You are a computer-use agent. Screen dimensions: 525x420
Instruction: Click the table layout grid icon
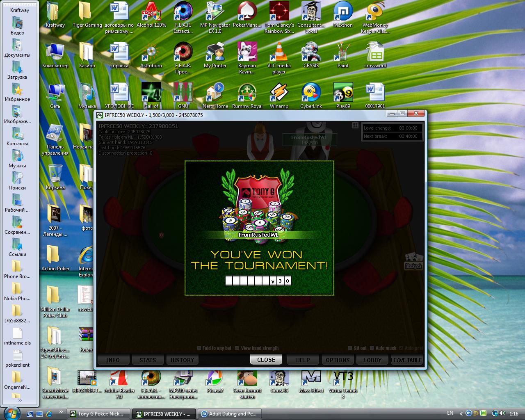(x=355, y=126)
